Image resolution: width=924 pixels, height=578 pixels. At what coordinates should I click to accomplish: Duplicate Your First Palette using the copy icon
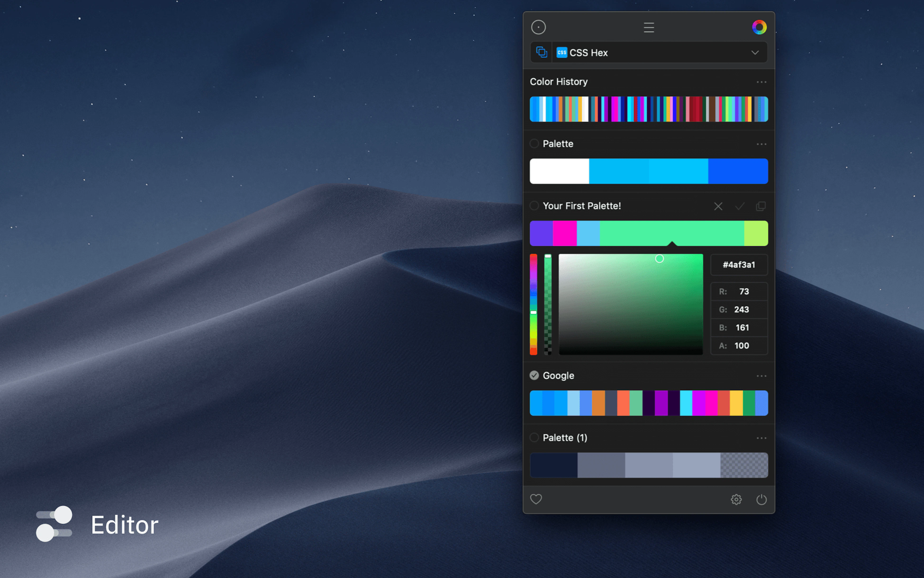(761, 206)
